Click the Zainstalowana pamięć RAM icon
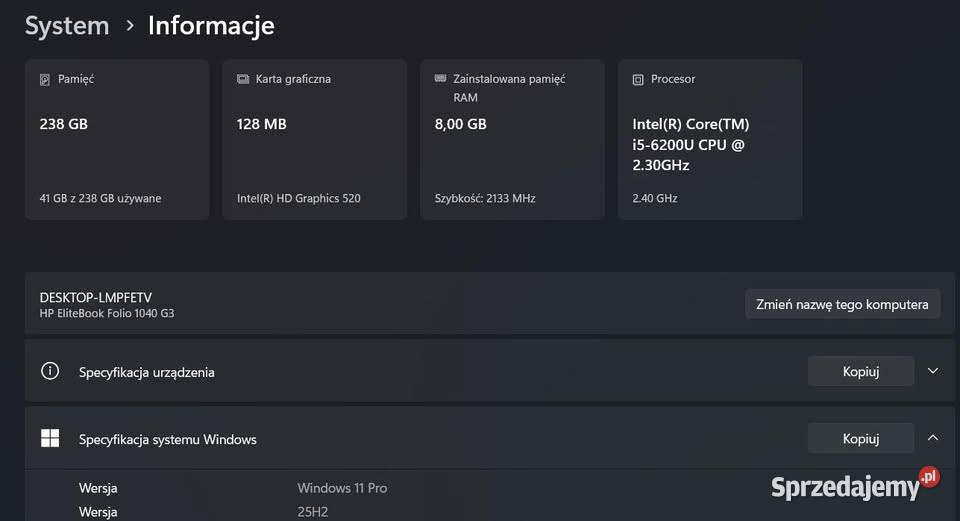 pos(440,78)
